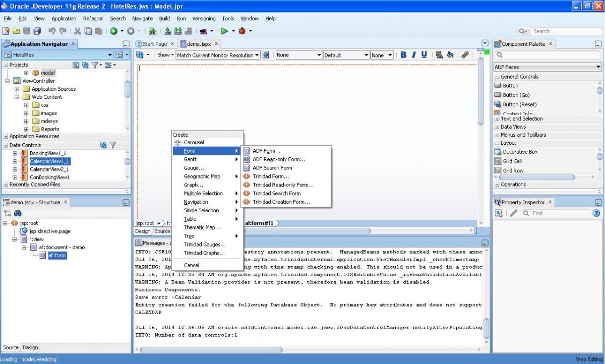
Task: Select ADF Read-only Form from submenu
Action: click(x=278, y=159)
